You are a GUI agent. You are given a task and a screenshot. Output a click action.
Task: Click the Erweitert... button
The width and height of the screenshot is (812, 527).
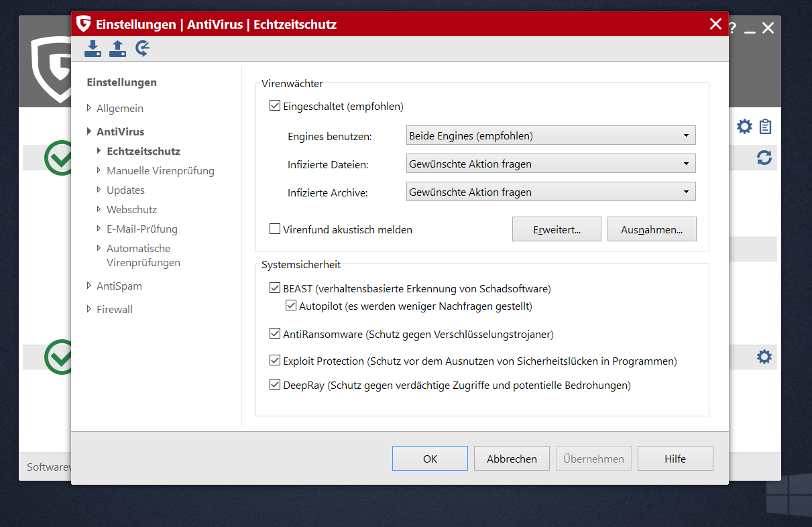(557, 229)
